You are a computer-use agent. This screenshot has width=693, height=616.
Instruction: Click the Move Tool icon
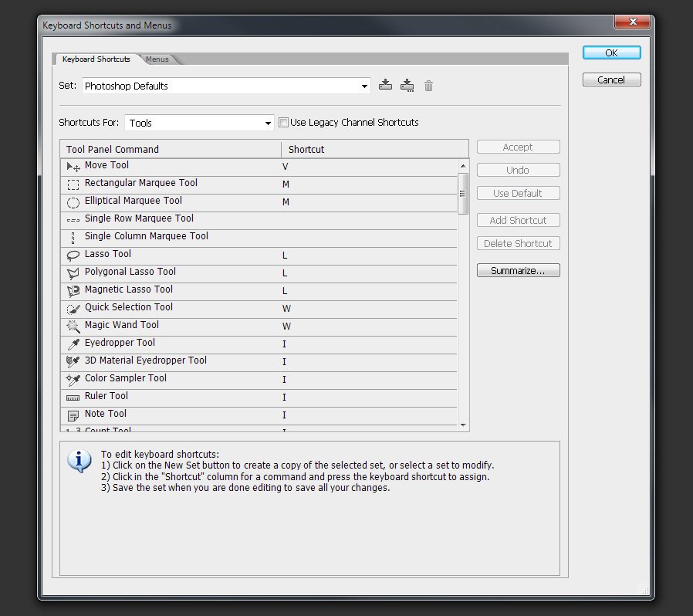[x=73, y=167]
